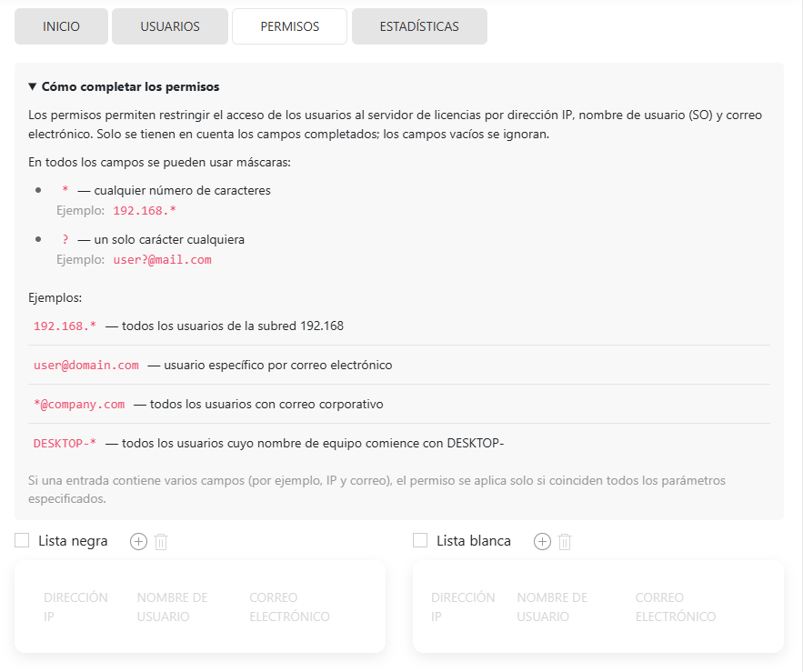Enable the Lista negra checkbox

click(x=23, y=541)
